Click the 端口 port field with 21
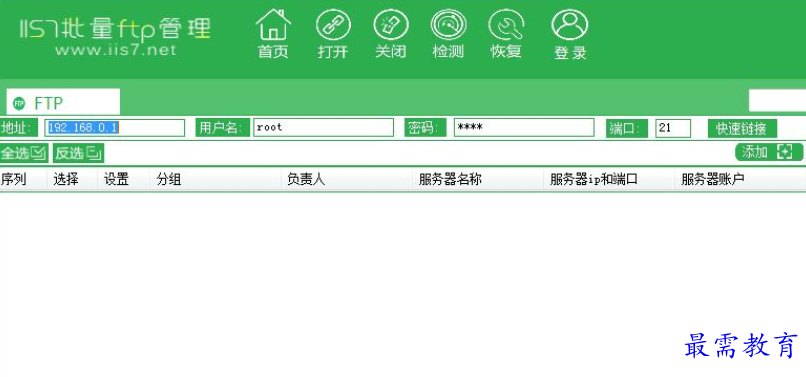 click(x=673, y=128)
